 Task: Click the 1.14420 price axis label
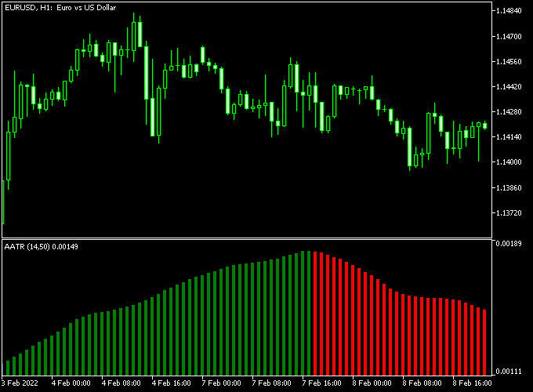point(509,87)
